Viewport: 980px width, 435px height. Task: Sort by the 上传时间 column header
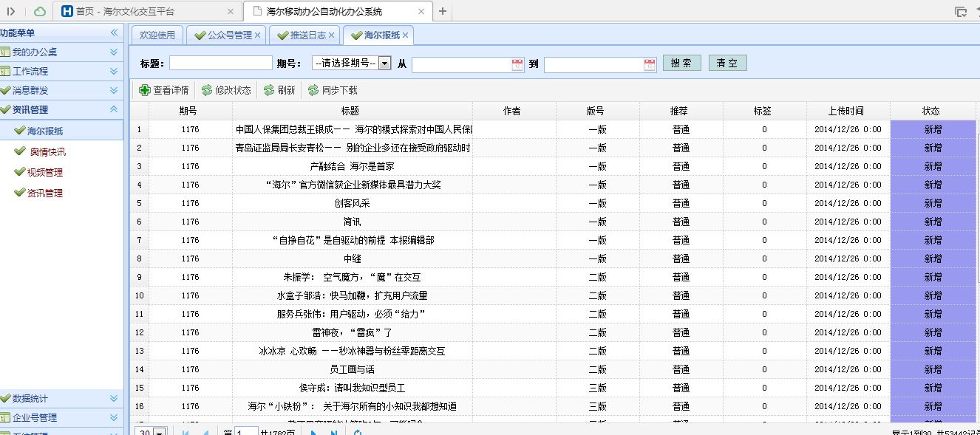coord(848,111)
